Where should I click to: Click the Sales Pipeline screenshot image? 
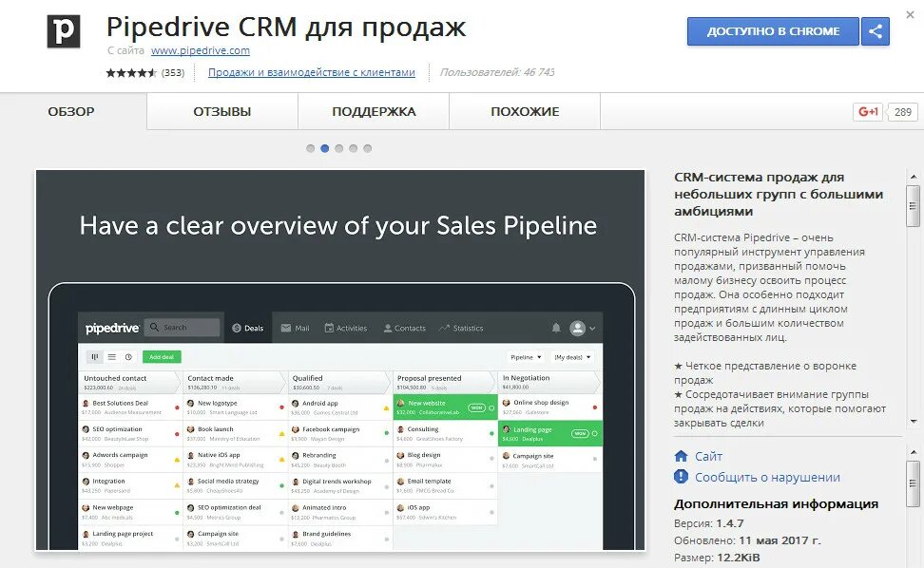click(x=340, y=360)
